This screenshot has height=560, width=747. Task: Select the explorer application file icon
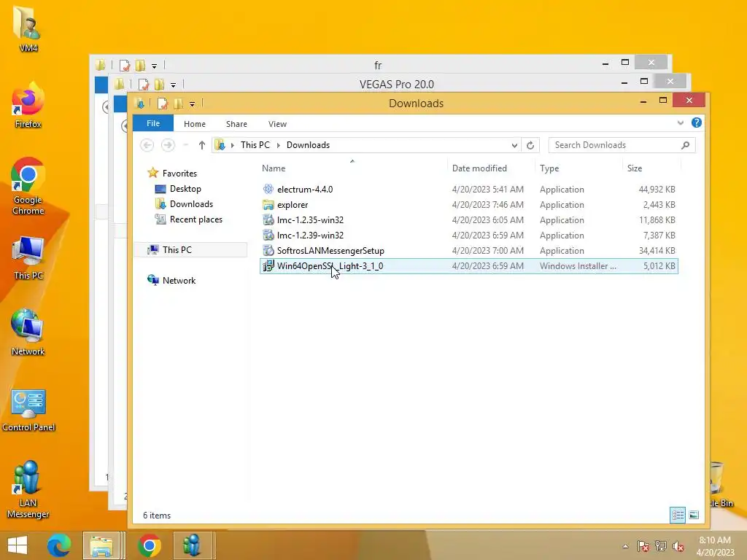268,205
